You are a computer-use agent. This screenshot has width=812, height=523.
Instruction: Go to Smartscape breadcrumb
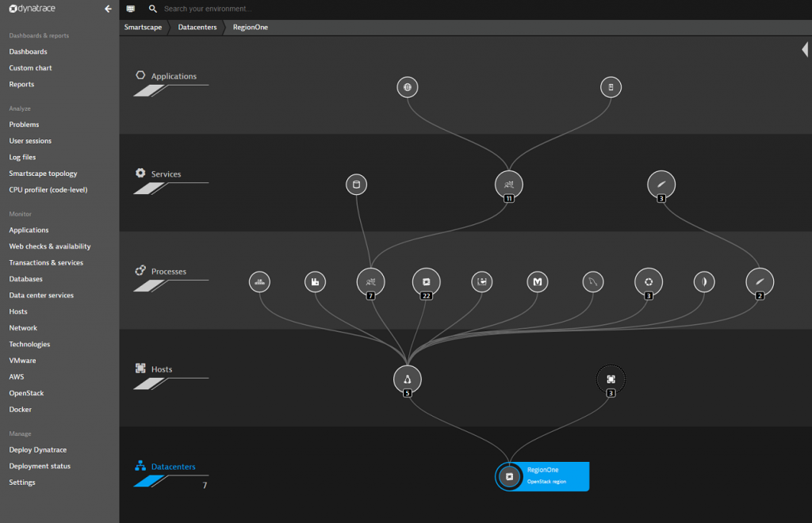[143, 28]
